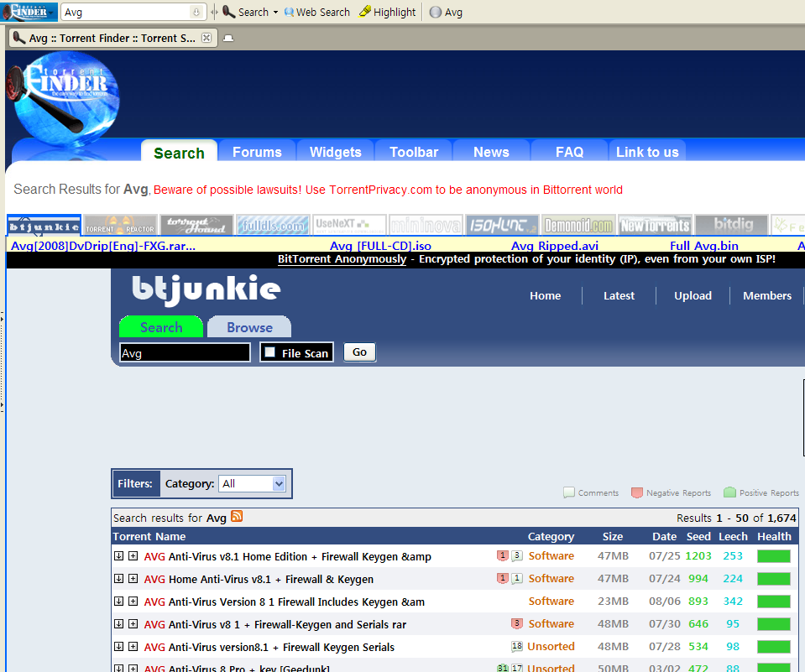Open the Avg [FULL-CD].iso link

(380, 246)
